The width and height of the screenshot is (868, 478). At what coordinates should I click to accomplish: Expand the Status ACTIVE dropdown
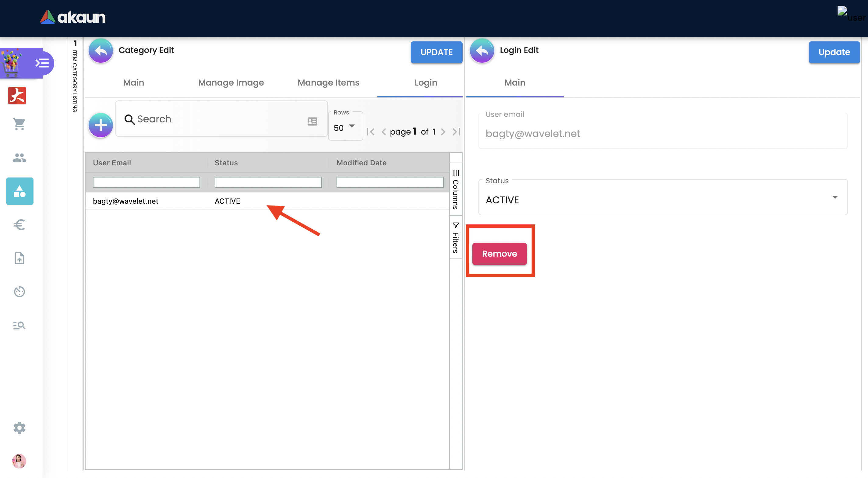coord(834,197)
